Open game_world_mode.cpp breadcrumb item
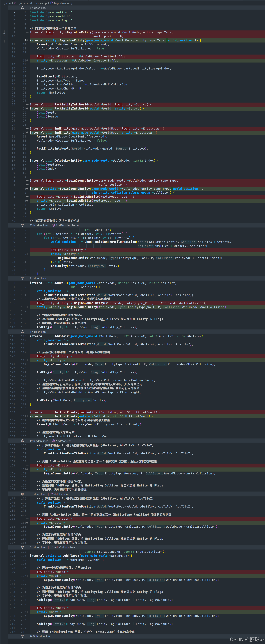The height and width of the screenshot is (644, 265). tap(32, 3)
